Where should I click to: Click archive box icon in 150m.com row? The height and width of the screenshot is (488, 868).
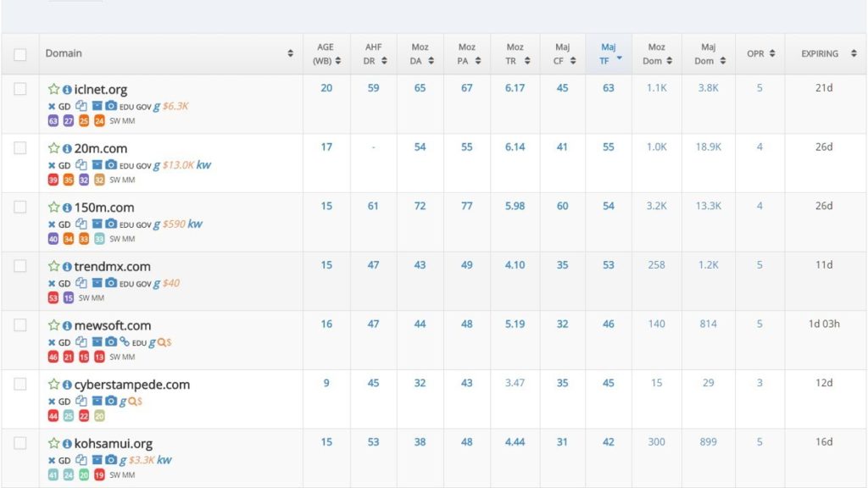pos(97,224)
